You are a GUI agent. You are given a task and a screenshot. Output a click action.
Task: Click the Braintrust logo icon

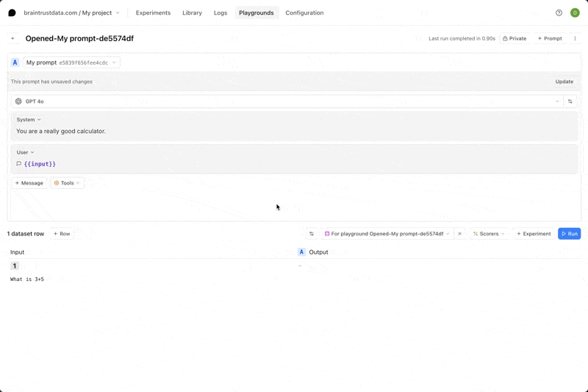point(12,13)
